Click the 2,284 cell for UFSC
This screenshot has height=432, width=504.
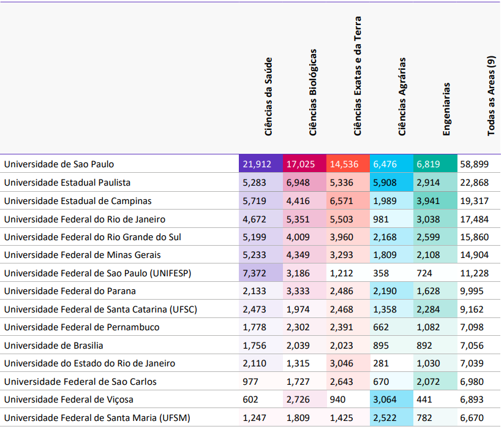point(435,309)
